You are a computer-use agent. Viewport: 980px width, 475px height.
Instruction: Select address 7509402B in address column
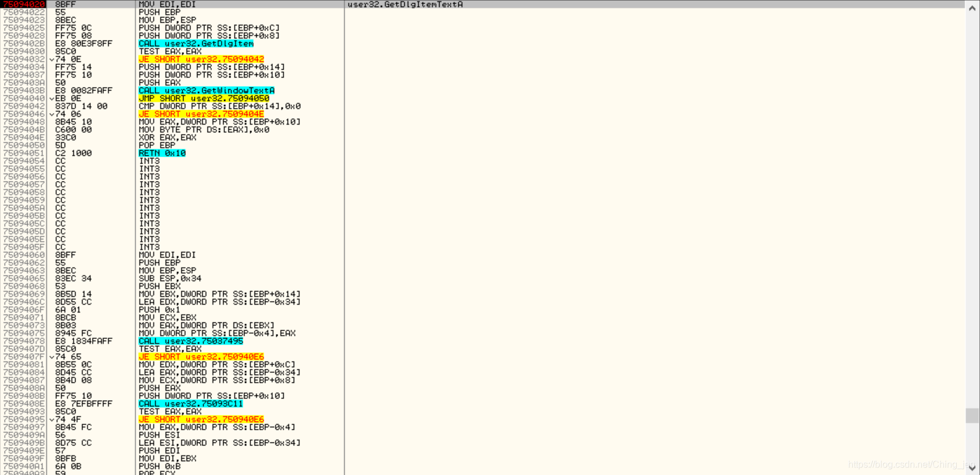coord(24,43)
